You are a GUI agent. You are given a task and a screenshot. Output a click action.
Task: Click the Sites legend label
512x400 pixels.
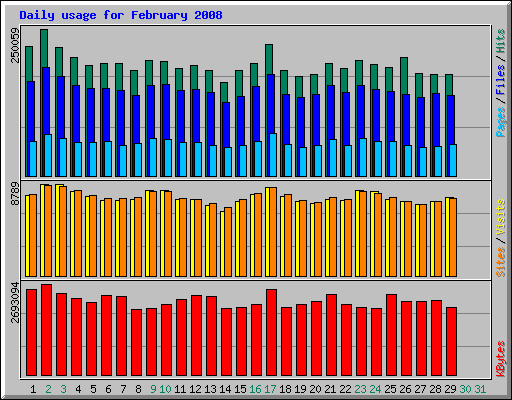(x=501, y=262)
